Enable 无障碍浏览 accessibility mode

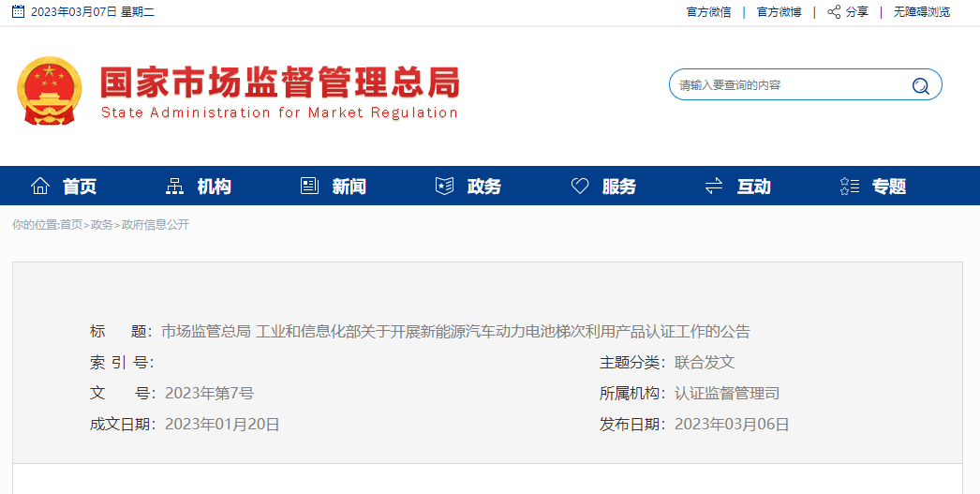pyautogui.click(x=921, y=12)
